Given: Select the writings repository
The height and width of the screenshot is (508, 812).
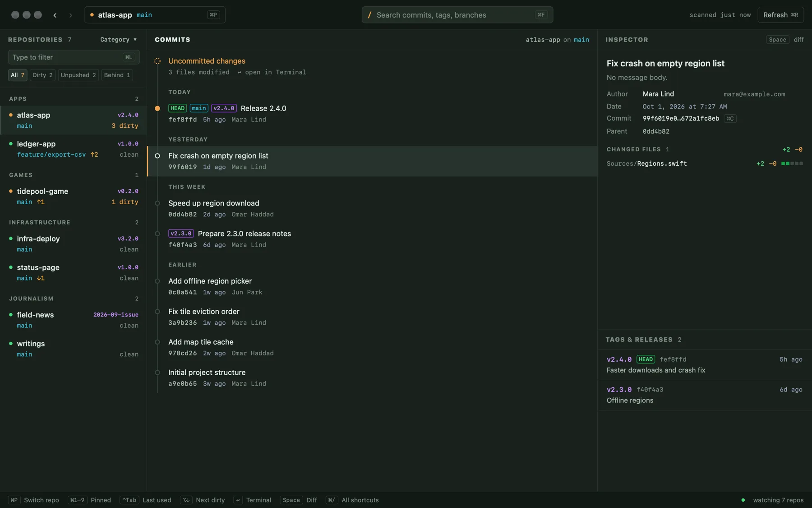Looking at the screenshot, I should tap(74, 349).
